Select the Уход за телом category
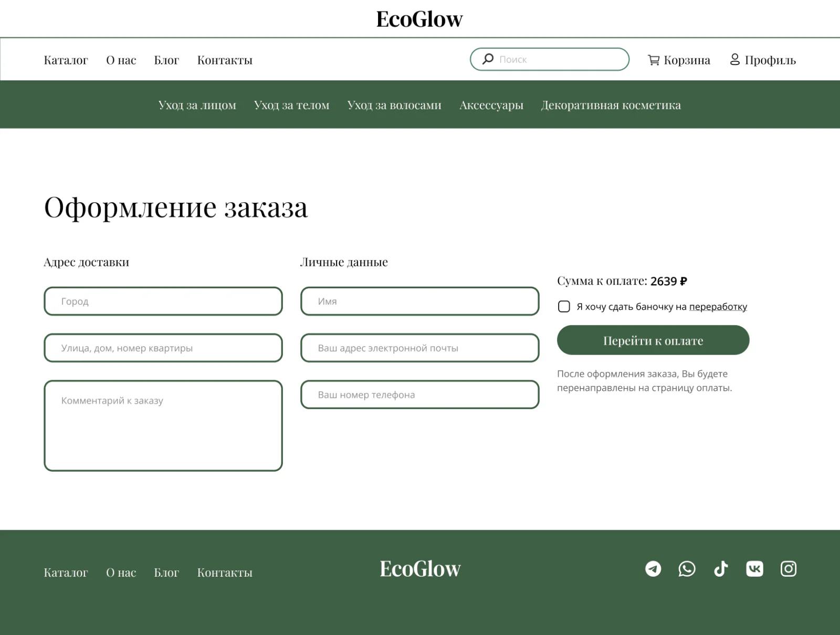The height and width of the screenshot is (635, 840). click(x=292, y=105)
